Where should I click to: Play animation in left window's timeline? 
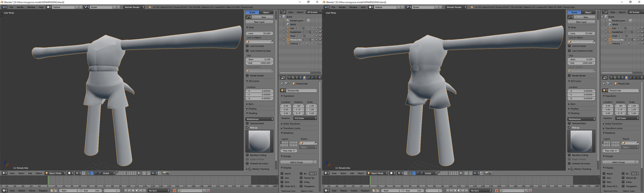(x=137, y=190)
